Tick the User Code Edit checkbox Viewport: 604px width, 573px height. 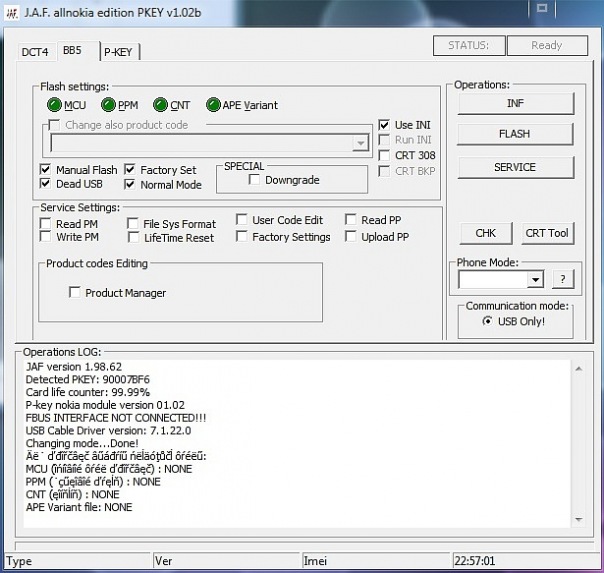[x=242, y=219]
